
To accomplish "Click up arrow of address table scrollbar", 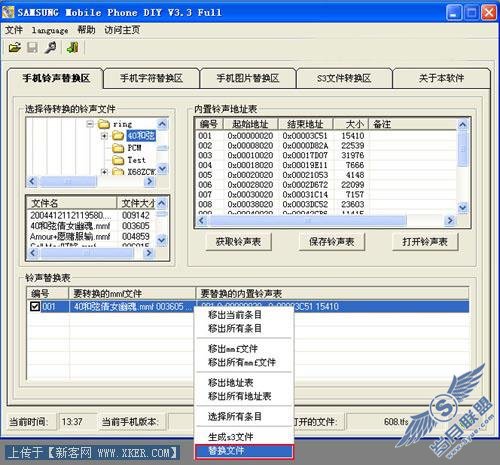I will click(x=463, y=125).
